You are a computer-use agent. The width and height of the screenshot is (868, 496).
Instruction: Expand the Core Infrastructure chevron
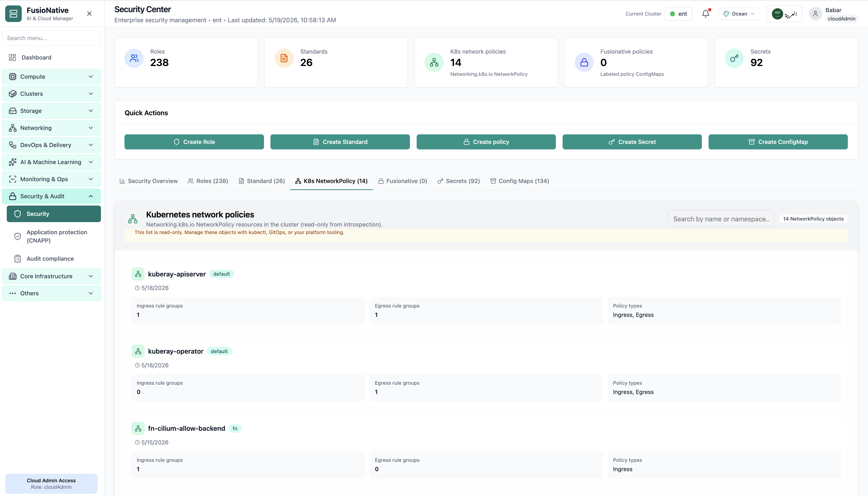pos(91,276)
